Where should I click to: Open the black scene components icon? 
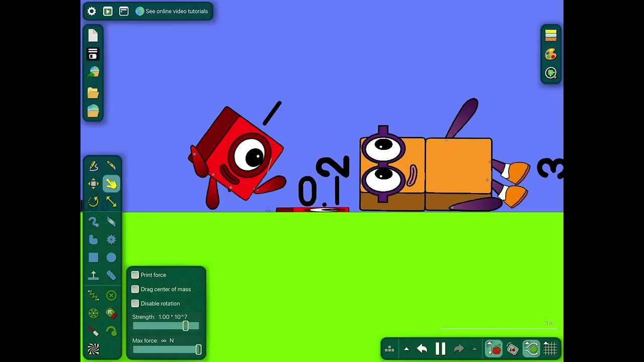tap(93, 54)
